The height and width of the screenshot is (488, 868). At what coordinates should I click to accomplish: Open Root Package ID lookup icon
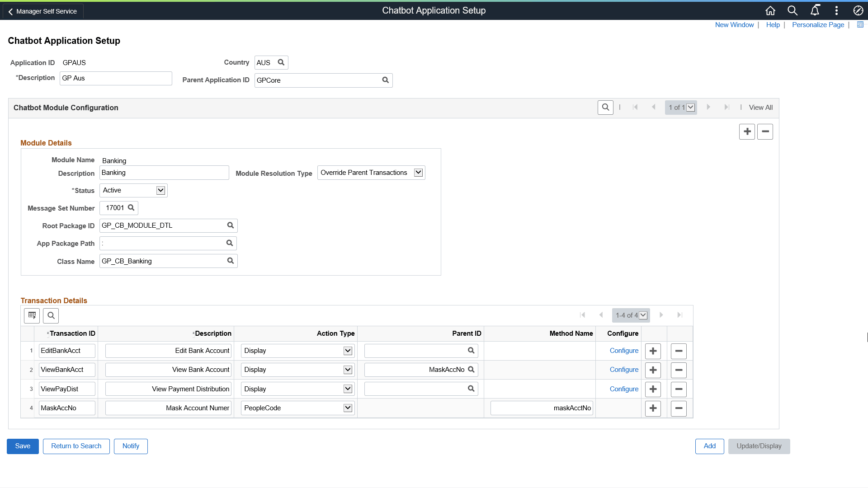(231, 225)
